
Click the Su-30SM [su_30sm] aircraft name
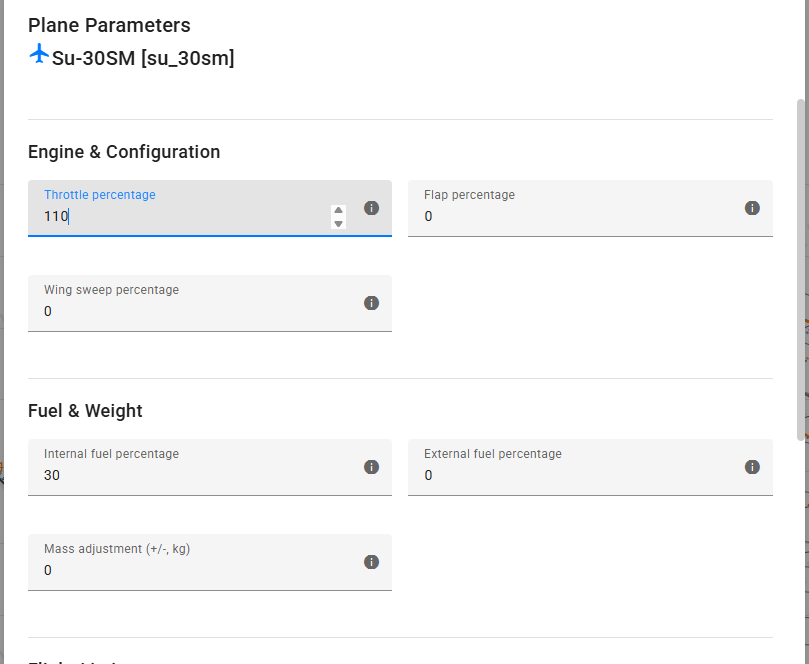click(x=143, y=58)
